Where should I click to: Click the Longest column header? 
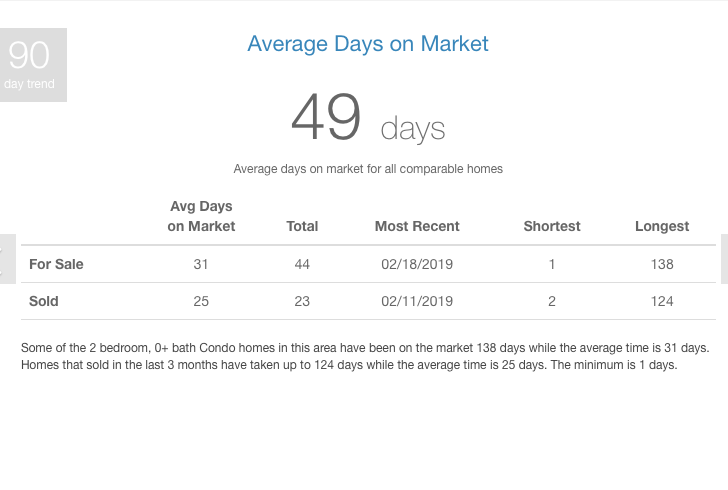tap(662, 226)
